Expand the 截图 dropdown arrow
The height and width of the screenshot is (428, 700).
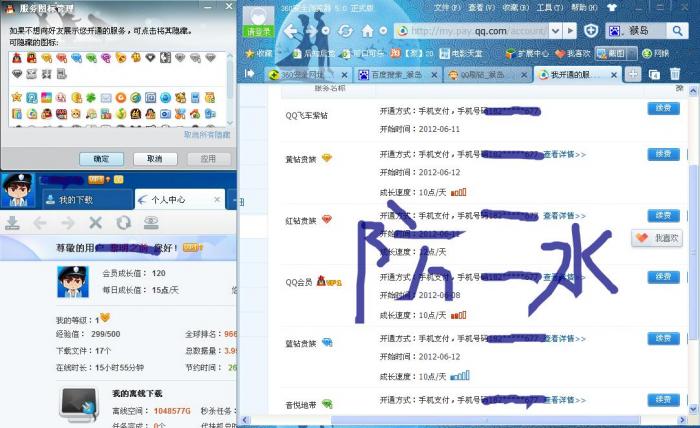click(632, 54)
